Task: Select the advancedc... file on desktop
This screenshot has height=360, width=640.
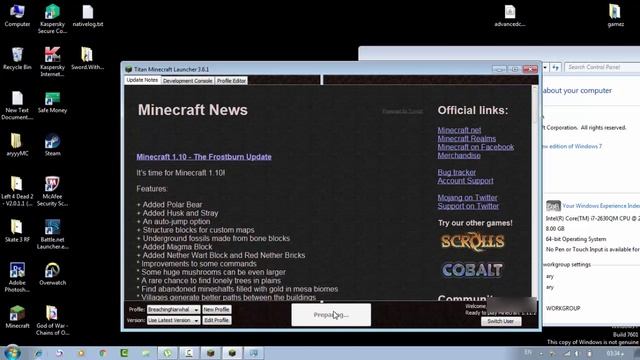Action: click(509, 16)
